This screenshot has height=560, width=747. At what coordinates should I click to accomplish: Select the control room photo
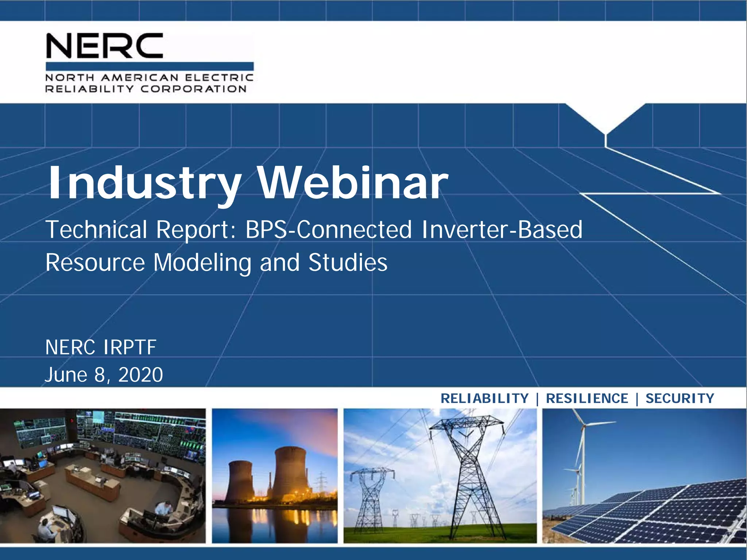[103, 475]
